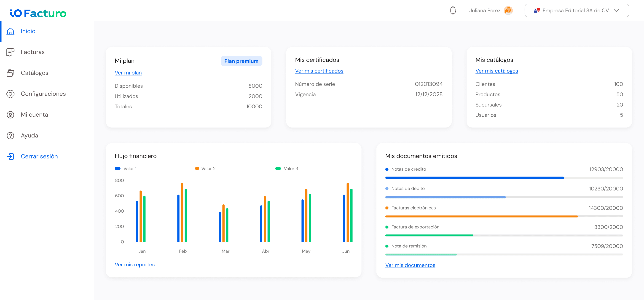
Task: Click the flag icon in company selector
Action: pos(537,11)
